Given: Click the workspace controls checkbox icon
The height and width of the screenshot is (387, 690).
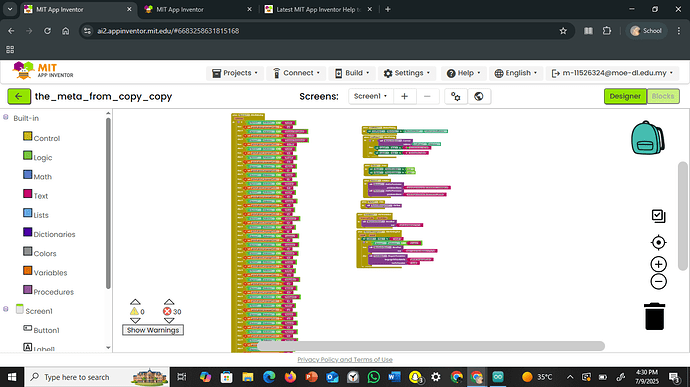Looking at the screenshot, I should coord(658,216).
